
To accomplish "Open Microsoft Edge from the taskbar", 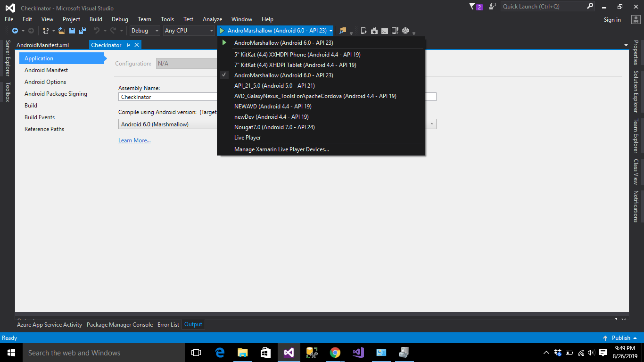I will click(x=220, y=353).
